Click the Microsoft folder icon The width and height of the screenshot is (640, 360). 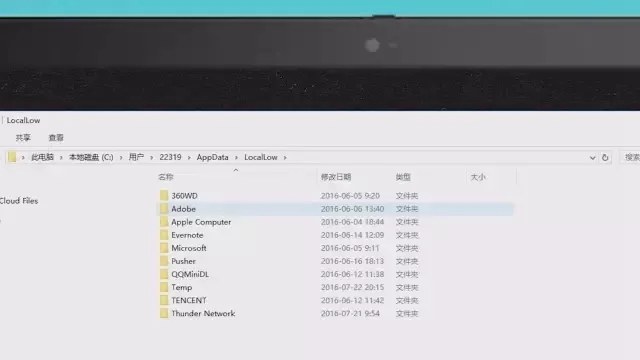pyautogui.click(x=164, y=248)
